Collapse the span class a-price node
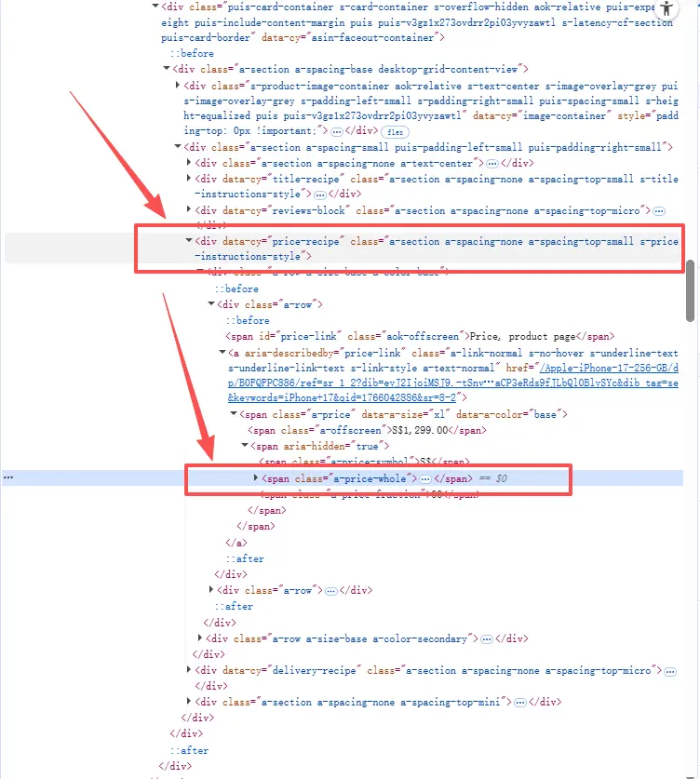Image resolution: width=700 pixels, height=779 pixels. [x=234, y=413]
